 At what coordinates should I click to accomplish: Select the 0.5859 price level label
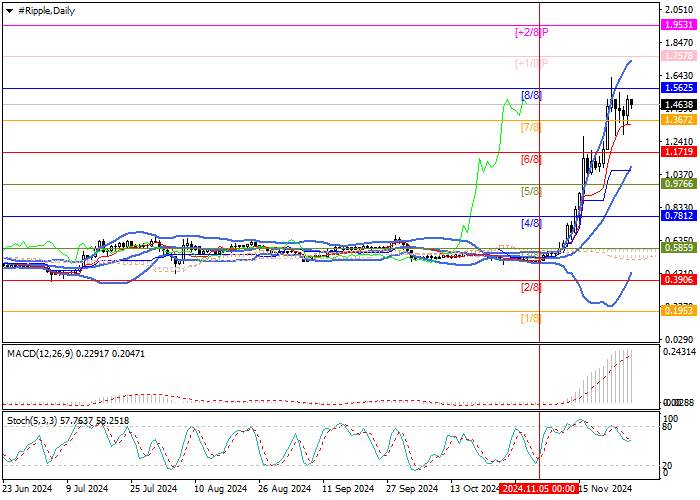tap(679, 248)
